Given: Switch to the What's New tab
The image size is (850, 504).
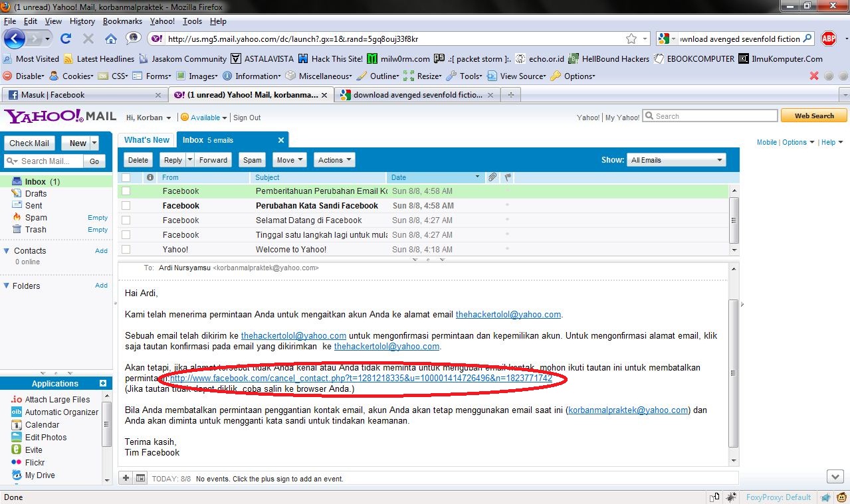Looking at the screenshot, I should 147,140.
